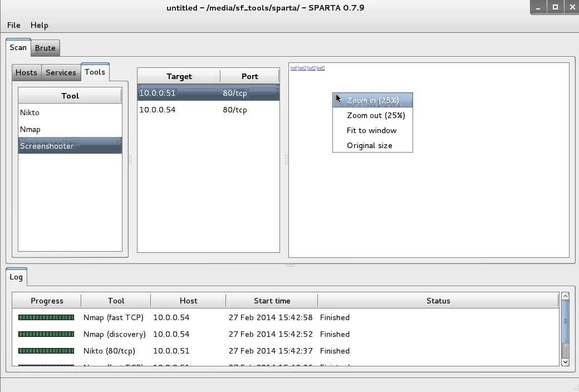Click log scrollbar down arrow

tap(565, 362)
